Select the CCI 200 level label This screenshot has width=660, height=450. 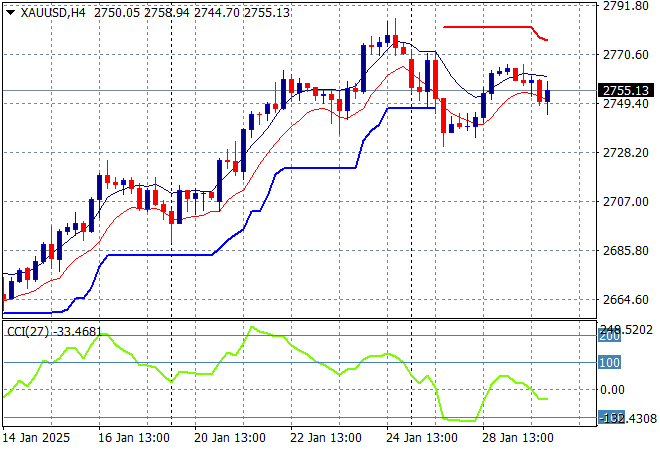pos(609,336)
